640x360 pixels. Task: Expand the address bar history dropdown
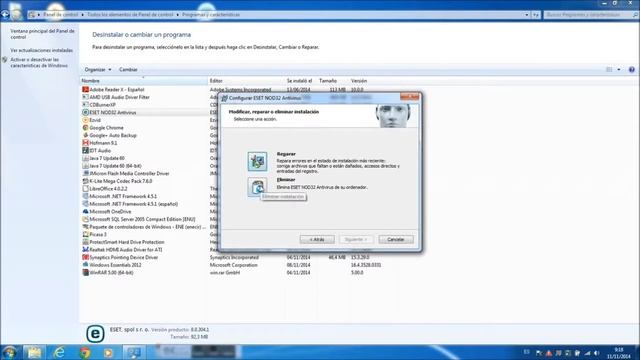pyautogui.click(x=526, y=15)
